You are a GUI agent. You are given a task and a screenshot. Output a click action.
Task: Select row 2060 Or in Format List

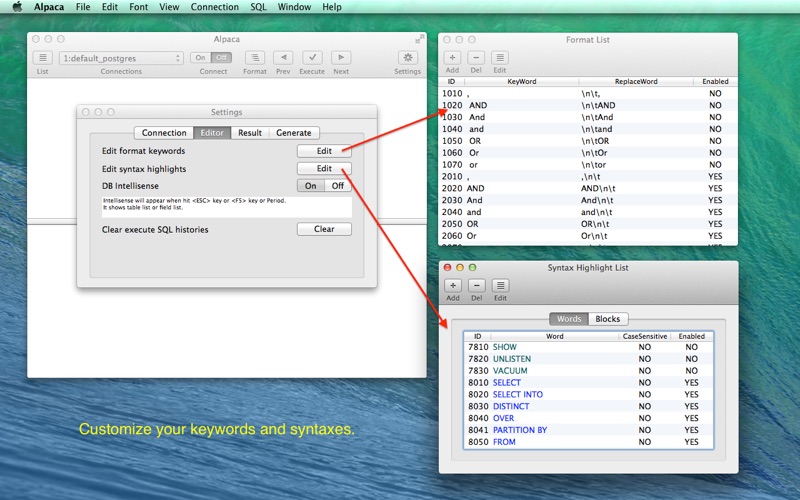(588, 236)
